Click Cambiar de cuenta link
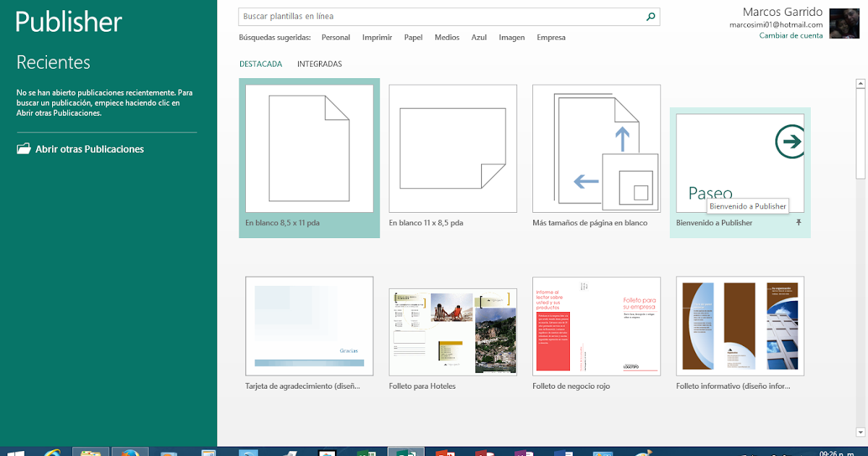Screen dimensions: 868x456 tap(791, 35)
